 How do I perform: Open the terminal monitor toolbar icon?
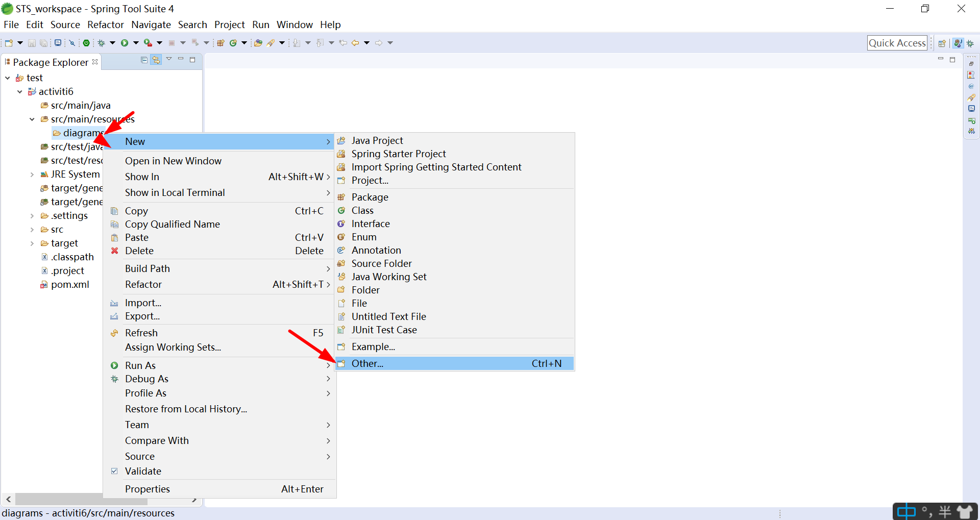(x=58, y=43)
